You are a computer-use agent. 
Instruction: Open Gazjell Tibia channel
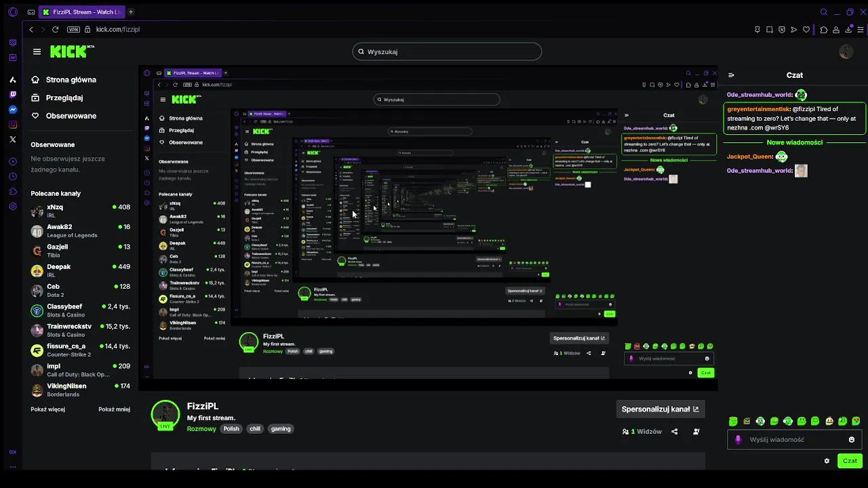[x=81, y=251]
